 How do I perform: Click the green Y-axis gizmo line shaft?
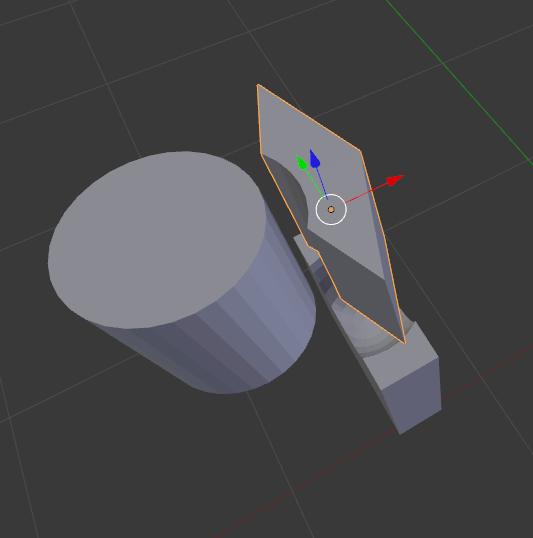[314, 183]
